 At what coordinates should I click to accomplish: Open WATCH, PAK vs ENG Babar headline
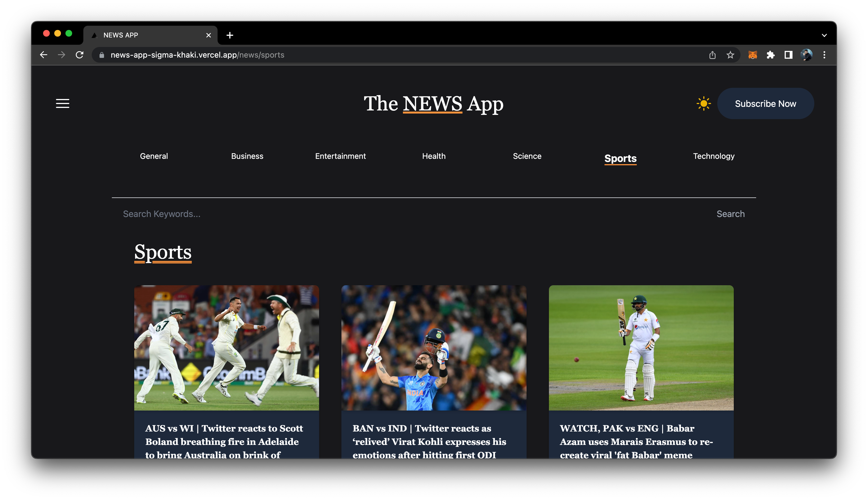636,441
